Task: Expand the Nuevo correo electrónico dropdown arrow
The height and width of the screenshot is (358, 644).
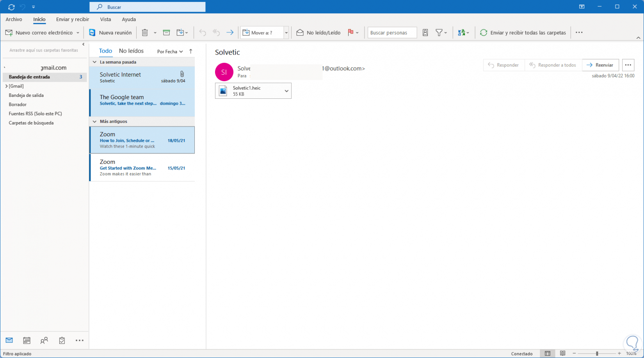Action: (78, 33)
